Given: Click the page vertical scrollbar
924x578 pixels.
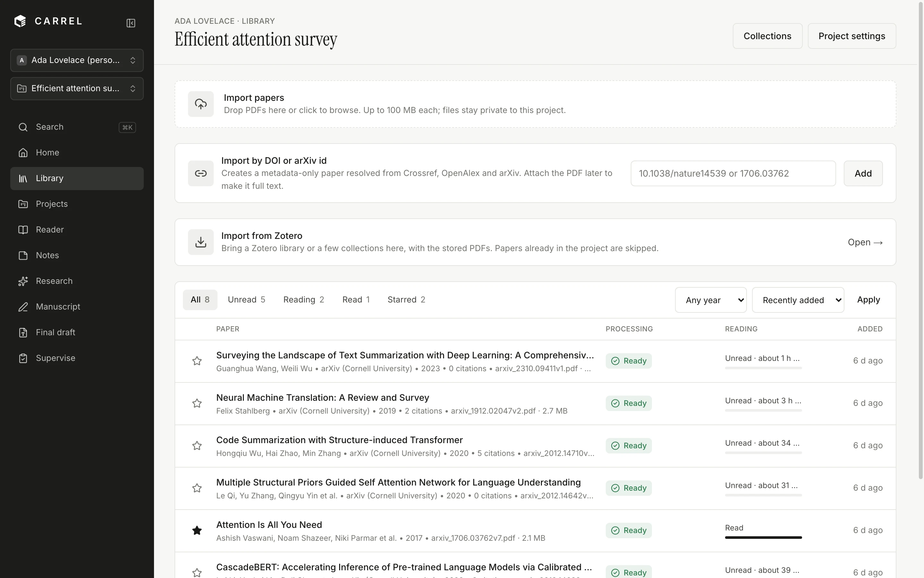Looking at the screenshot, I should coord(920,241).
